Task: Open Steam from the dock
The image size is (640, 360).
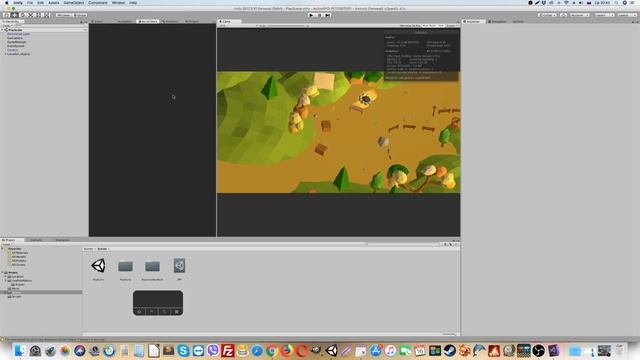Action: (x=449, y=350)
